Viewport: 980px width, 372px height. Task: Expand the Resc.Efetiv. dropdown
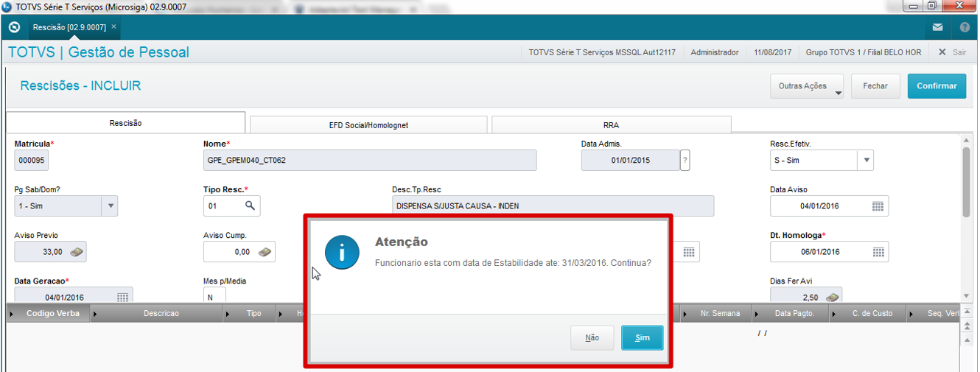point(866,161)
